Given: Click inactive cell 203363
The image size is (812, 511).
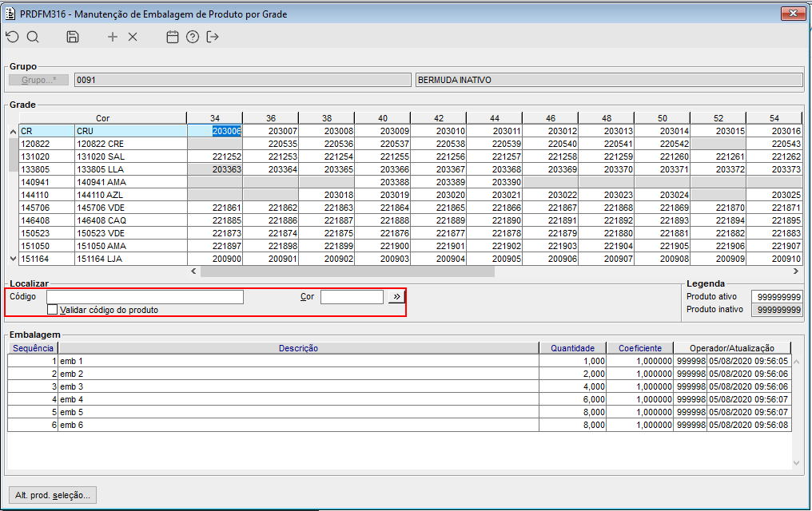Looking at the screenshot, I should [215, 169].
